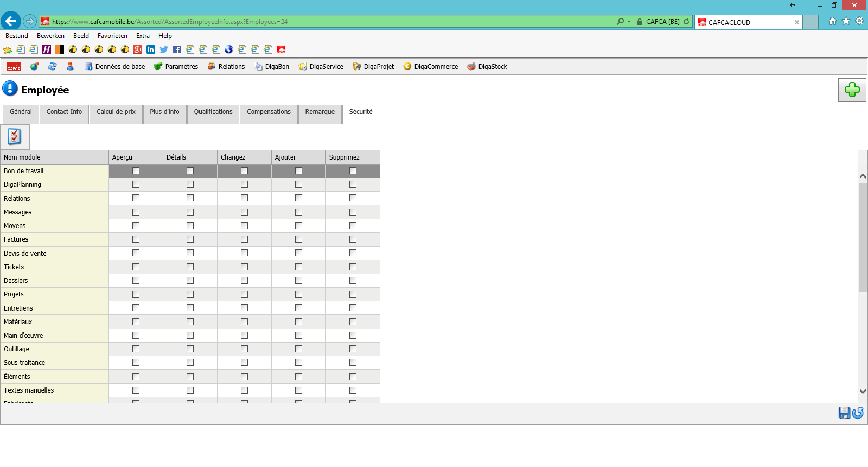The height and width of the screenshot is (467, 868).
Task: Open the browser Tools gear icon
Action: click(x=859, y=21)
